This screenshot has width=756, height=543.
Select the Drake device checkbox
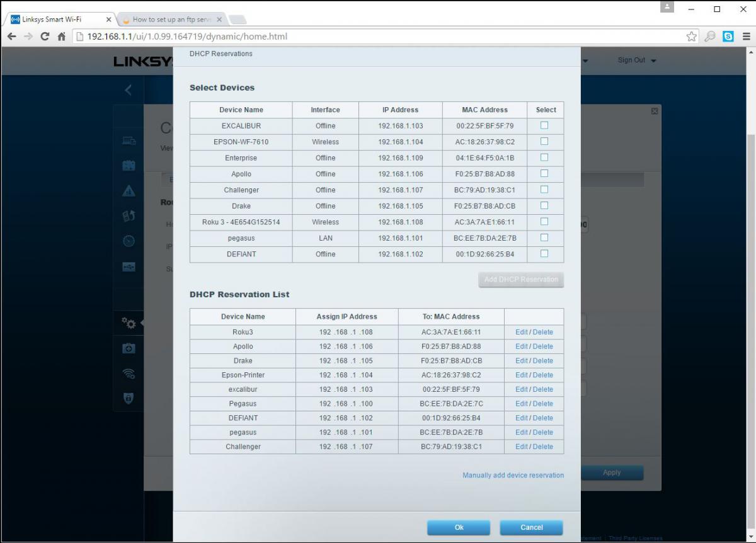pos(544,205)
